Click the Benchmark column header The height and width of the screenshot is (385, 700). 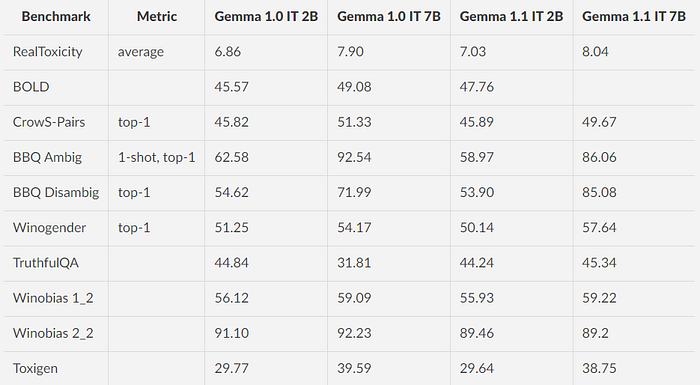coord(56,17)
